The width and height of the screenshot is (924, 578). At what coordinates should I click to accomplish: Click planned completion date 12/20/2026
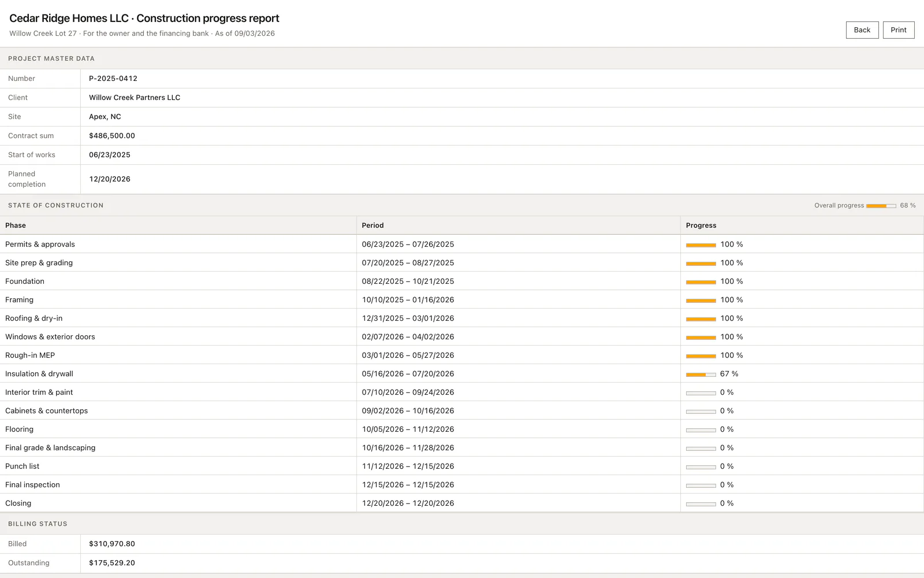tap(110, 179)
